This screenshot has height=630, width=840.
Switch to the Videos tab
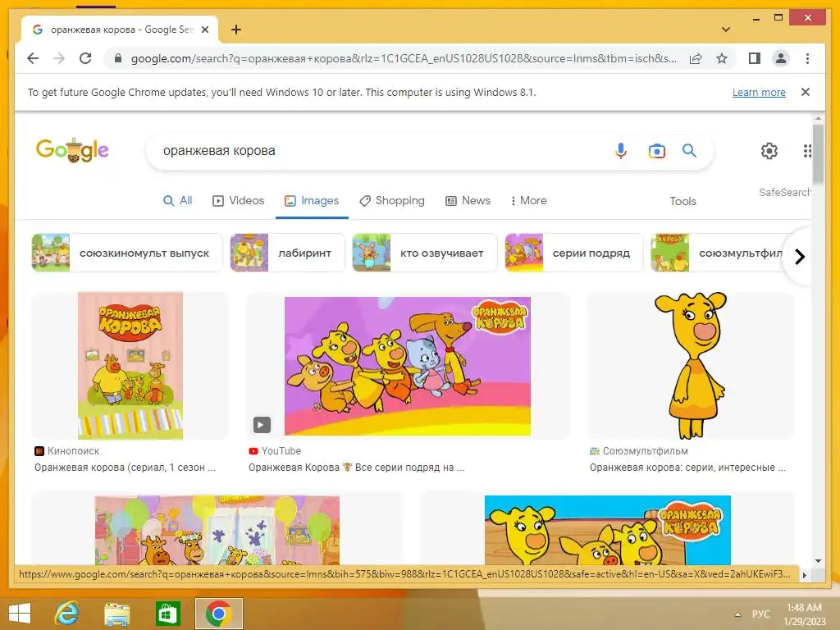coord(239,201)
